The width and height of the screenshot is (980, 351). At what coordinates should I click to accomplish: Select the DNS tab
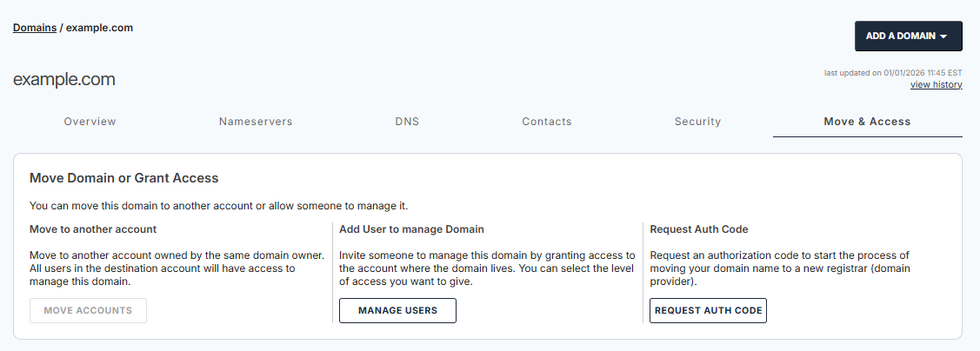407,122
